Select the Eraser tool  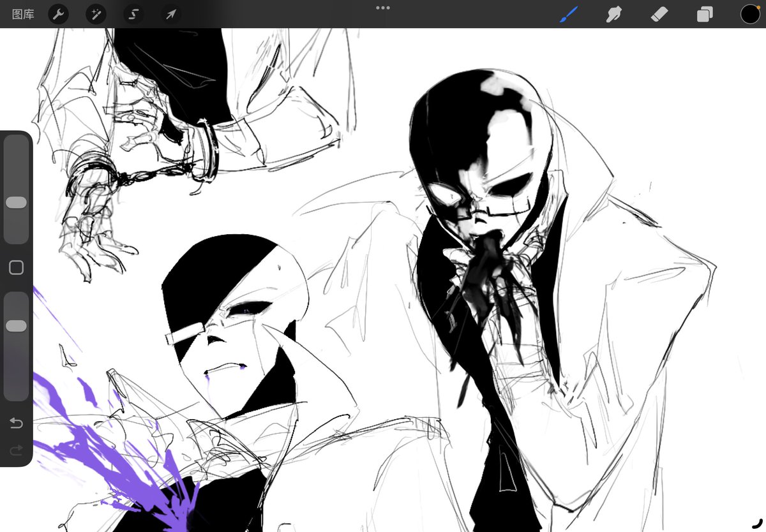coord(659,14)
